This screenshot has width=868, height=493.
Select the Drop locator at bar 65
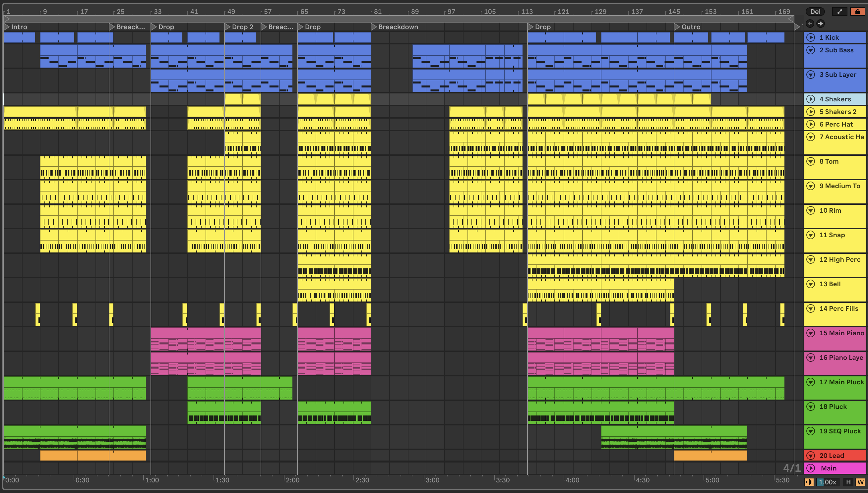pyautogui.click(x=309, y=27)
